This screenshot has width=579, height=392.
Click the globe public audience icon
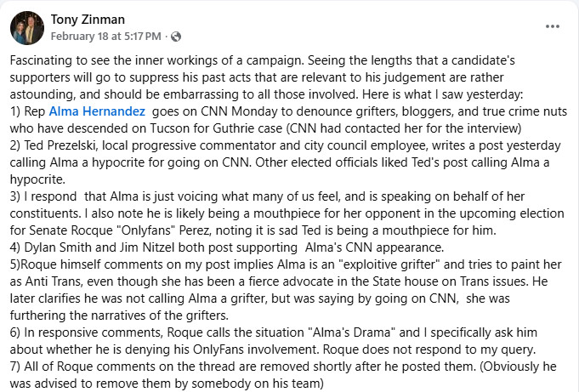point(176,37)
